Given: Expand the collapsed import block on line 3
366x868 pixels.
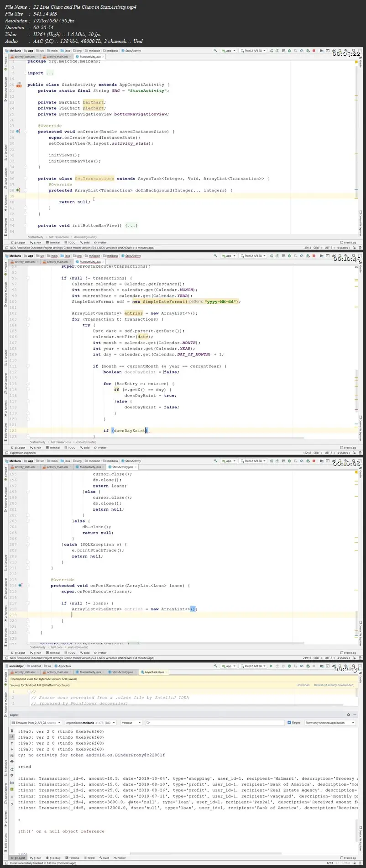Looking at the screenshot, I should 50,73.
